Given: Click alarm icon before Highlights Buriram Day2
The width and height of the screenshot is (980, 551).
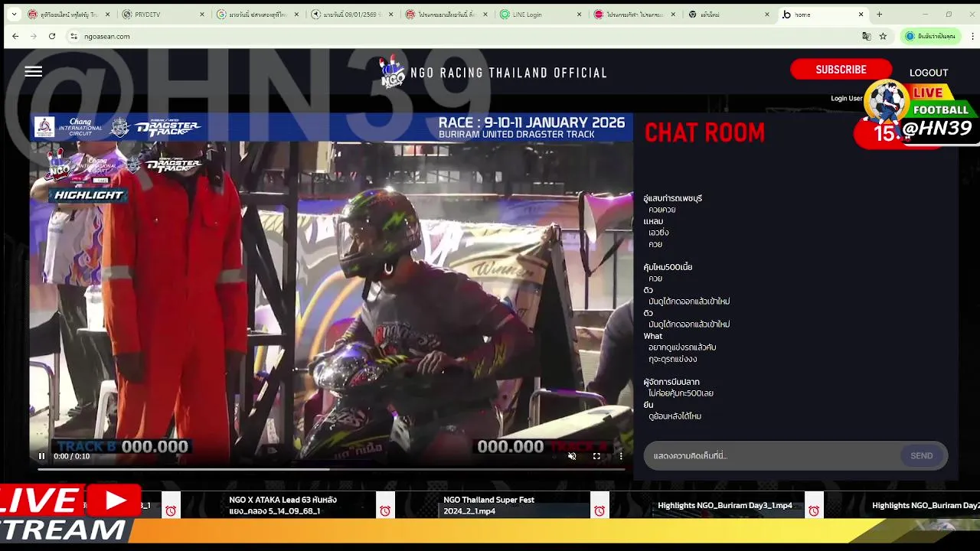Looking at the screenshot, I should point(814,510).
